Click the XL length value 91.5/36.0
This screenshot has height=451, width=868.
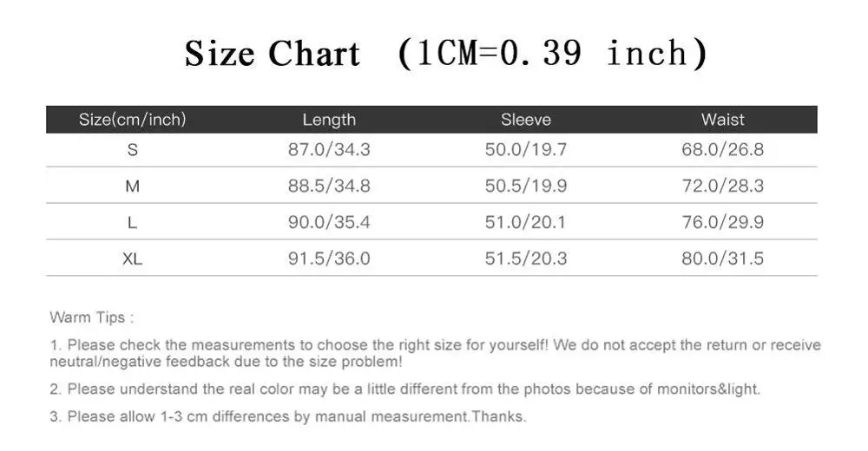click(329, 258)
